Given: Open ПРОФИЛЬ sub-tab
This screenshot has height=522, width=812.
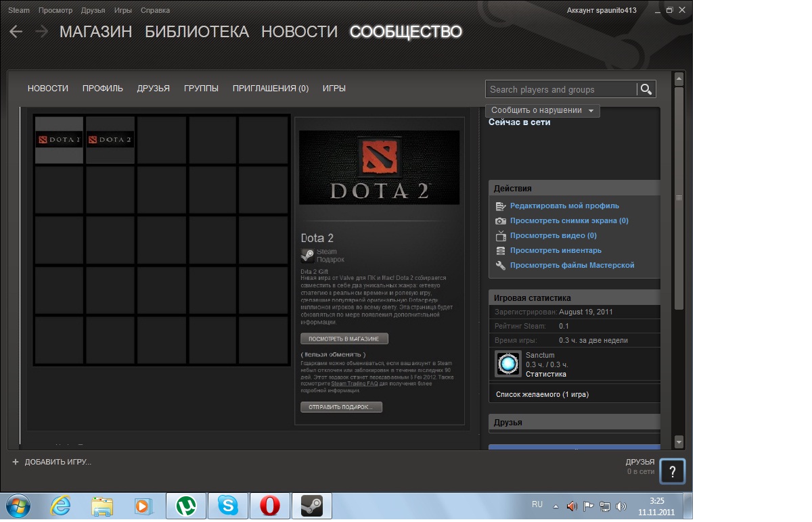Looking at the screenshot, I should point(103,89).
